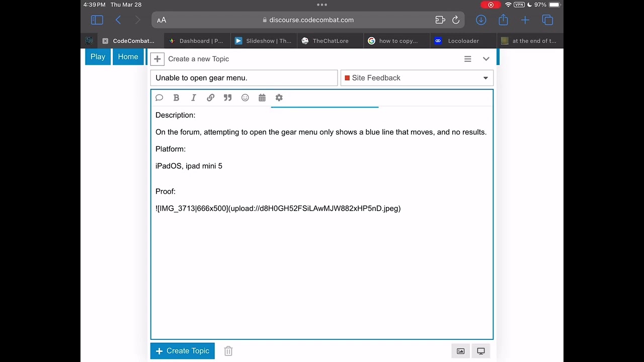The width and height of the screenshot is (644, 362).
Task: Collapse the composer with the chevron down
Action: click(486, 59)
